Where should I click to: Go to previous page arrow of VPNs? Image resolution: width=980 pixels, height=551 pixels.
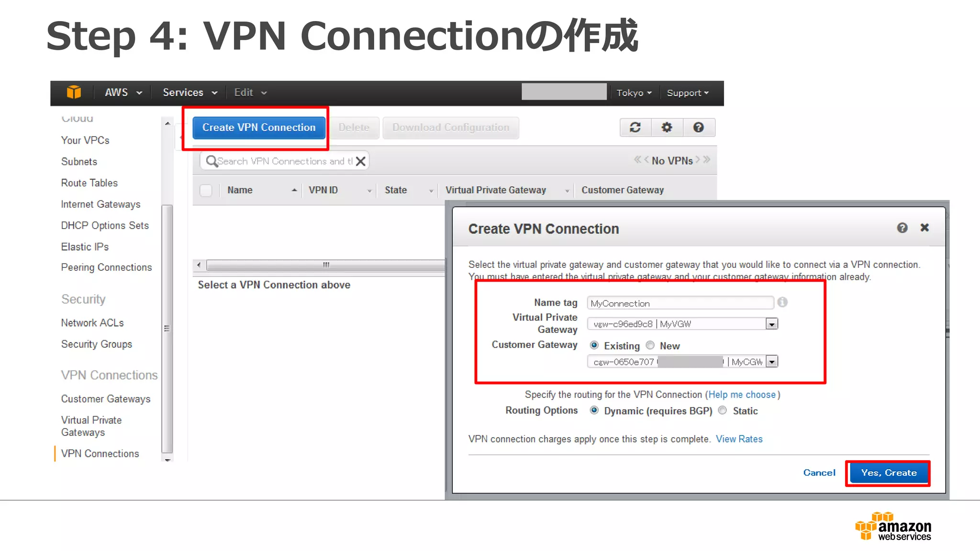(646, 160)
